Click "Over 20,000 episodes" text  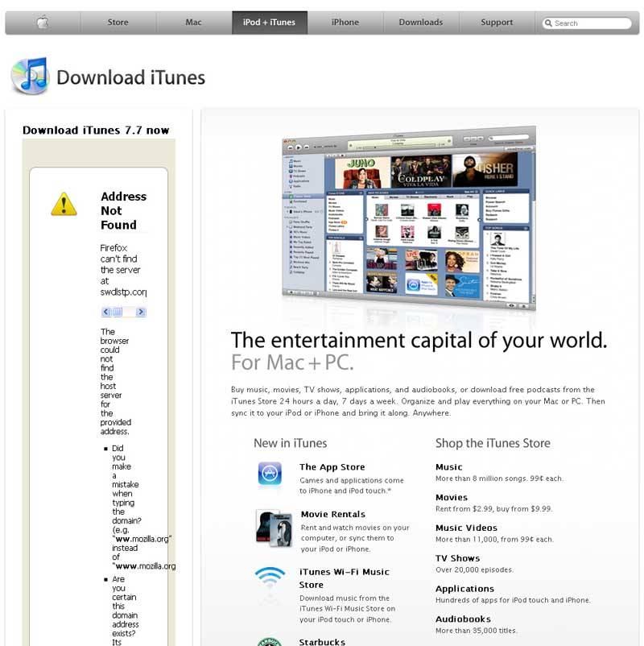[x=474, y=569]
